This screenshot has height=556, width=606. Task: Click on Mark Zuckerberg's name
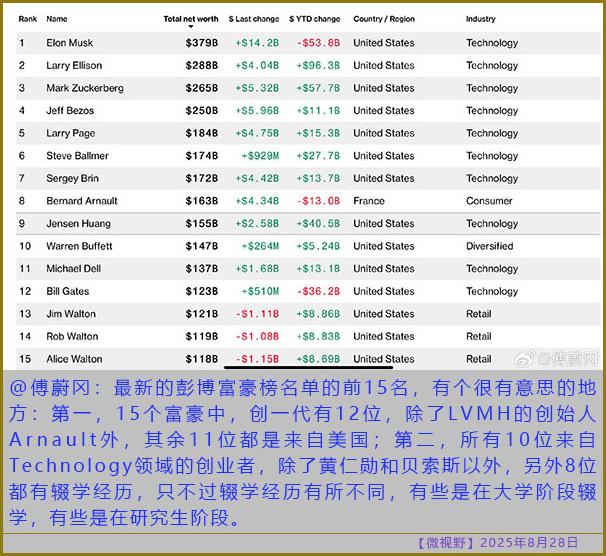tap(85, 88)
